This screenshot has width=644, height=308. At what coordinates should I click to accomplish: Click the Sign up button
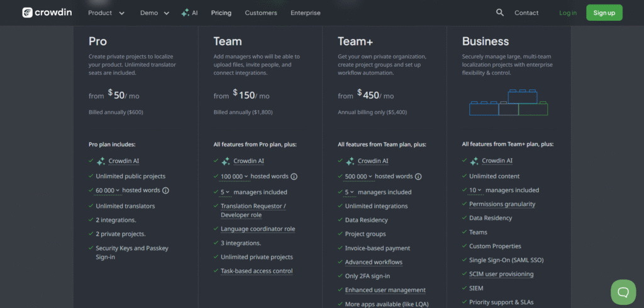click(604, 13)
